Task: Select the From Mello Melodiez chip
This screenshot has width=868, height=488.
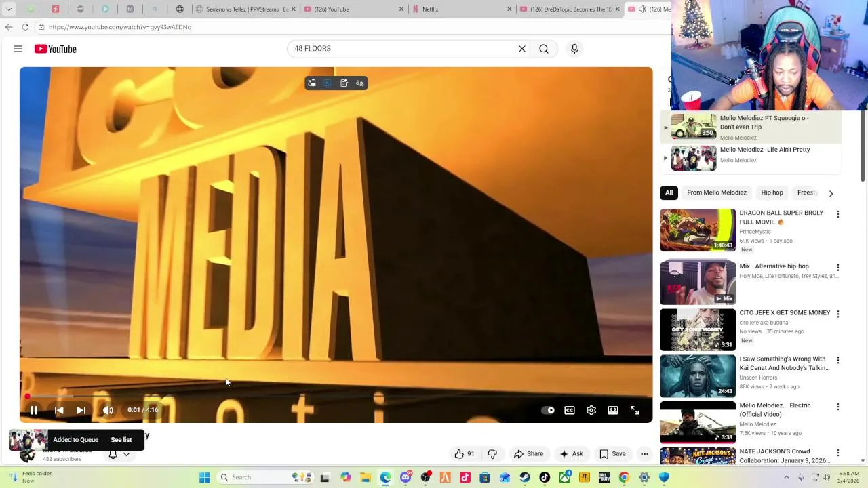Action: point(717,192)
